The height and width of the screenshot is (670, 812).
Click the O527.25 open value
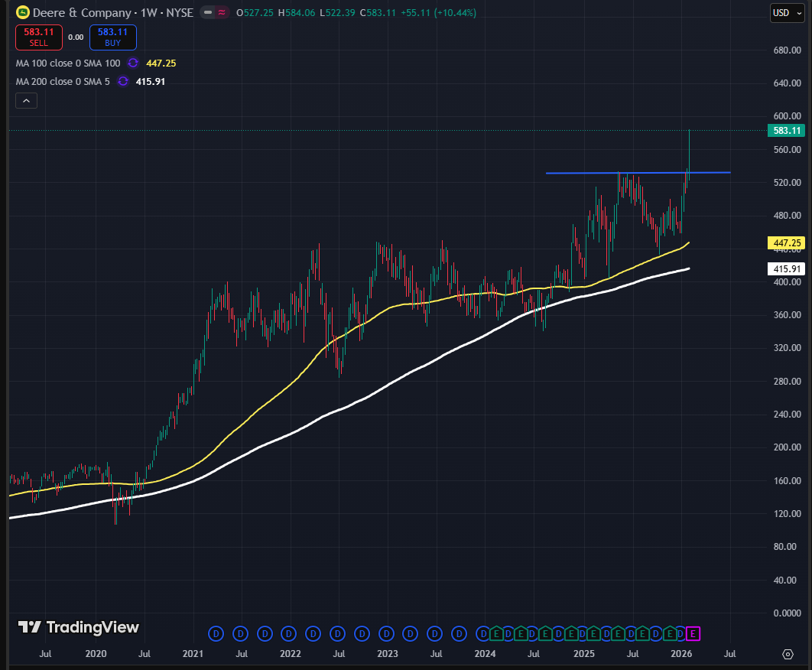pos(255,12)
